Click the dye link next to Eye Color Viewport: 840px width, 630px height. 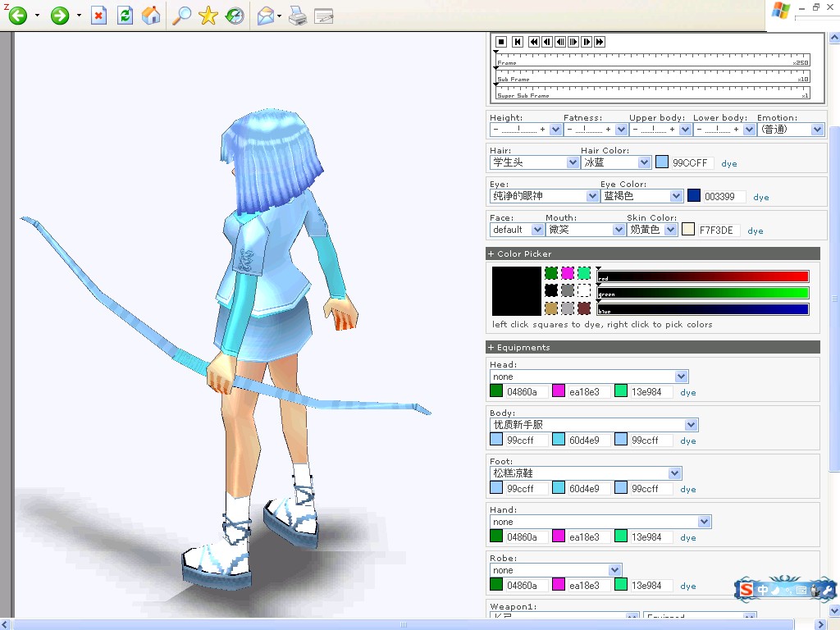pyautogui.click(x=760, y=197)
